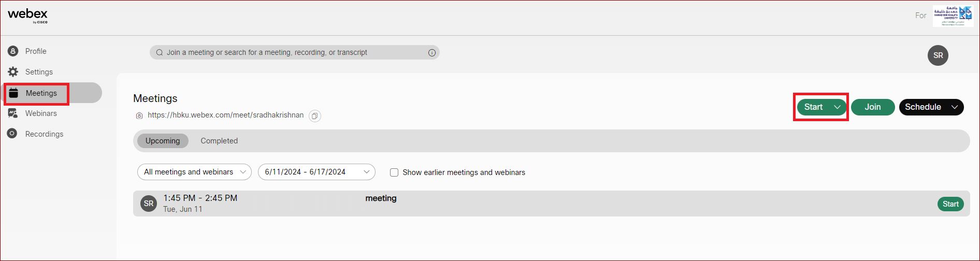Enable Show earlier meetings and webinars

click(x=394, y=172)
